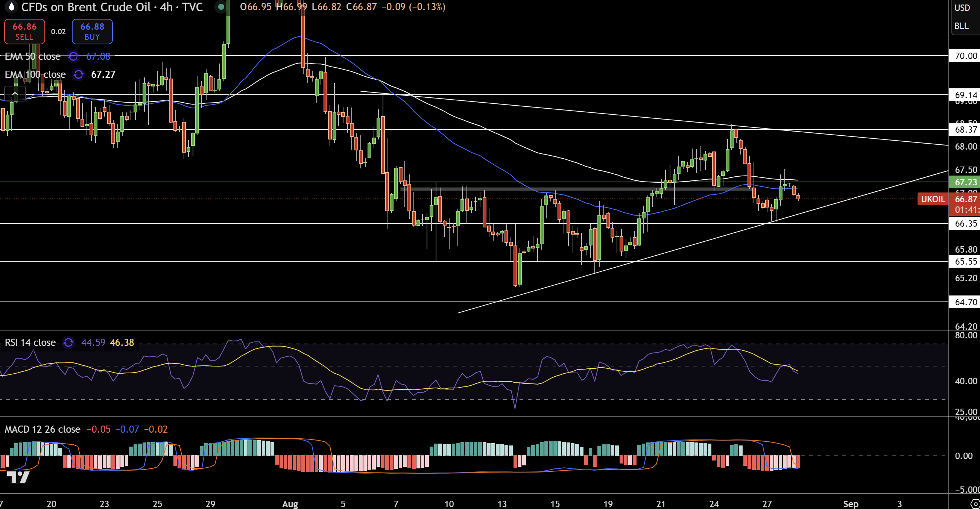Collapse the indicator legend with the chevron arrow

[14, 93]
